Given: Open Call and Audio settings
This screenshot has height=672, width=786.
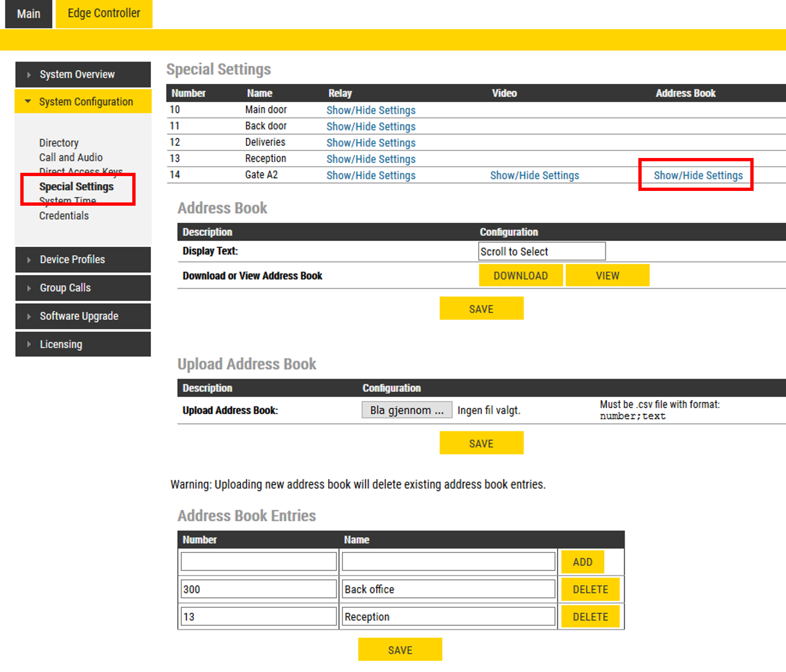Looking at the screenshot, I should (x=71, y=157).
